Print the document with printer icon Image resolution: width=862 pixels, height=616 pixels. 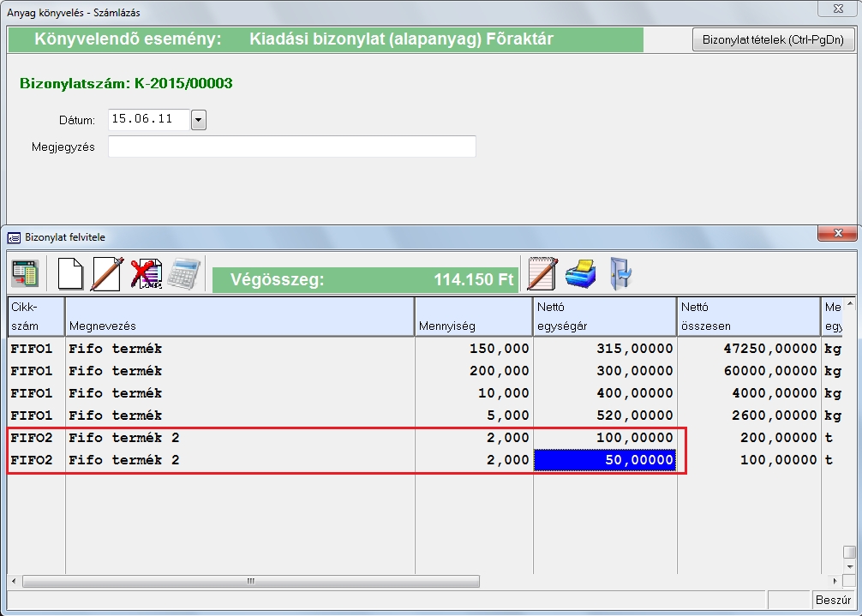pyautogui.click(x=580, y=274)
